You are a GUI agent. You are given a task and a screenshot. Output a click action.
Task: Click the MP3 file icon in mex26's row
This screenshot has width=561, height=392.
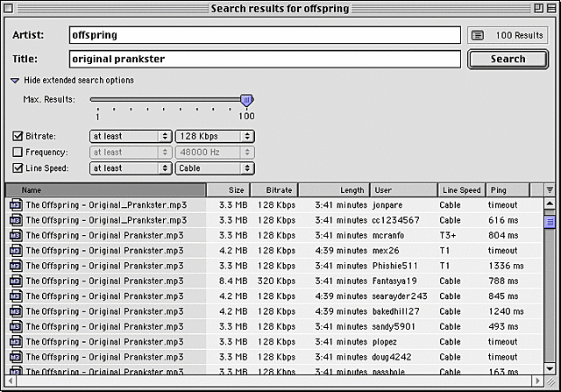coord(16,251)
